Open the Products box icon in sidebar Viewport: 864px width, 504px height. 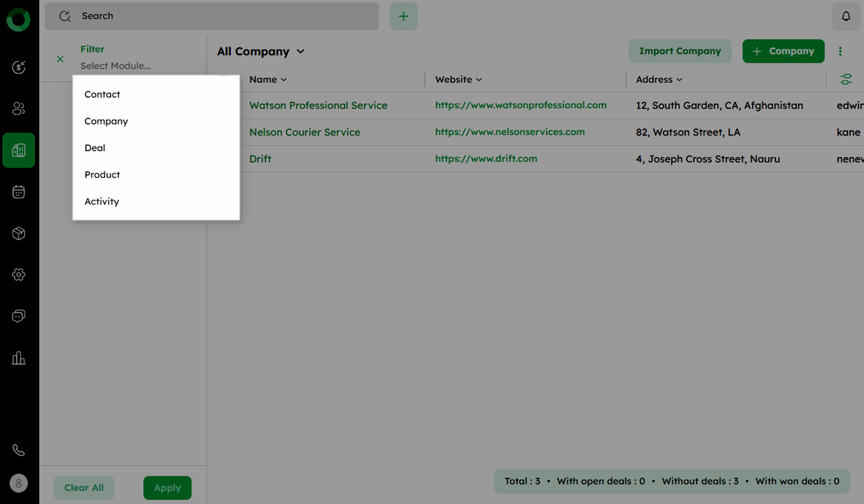19,233
